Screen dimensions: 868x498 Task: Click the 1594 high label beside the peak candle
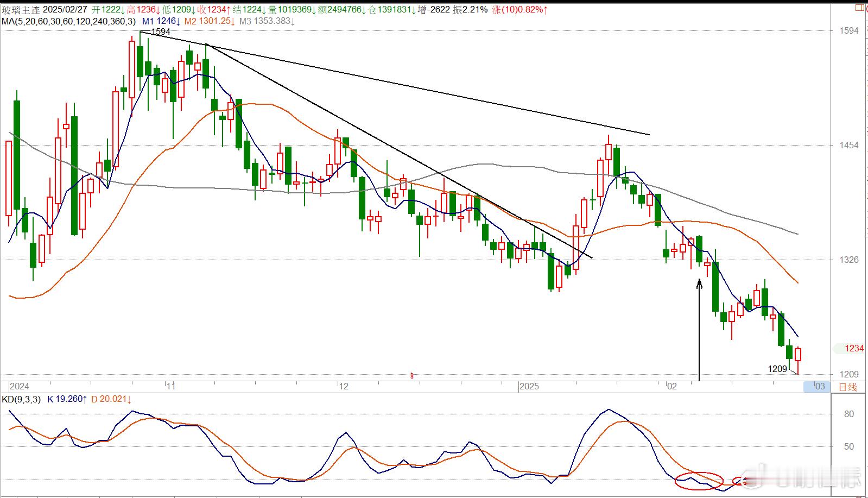point(161,32)
